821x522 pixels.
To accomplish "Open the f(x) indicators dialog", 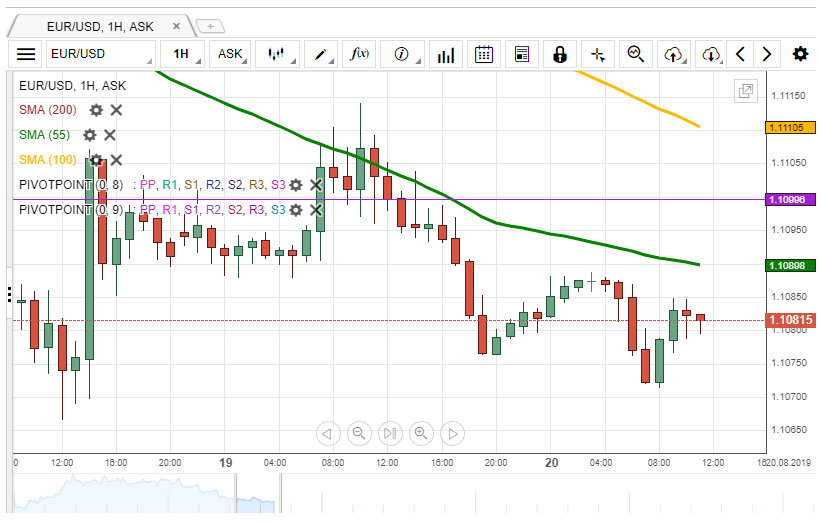I will coord(359,54).
